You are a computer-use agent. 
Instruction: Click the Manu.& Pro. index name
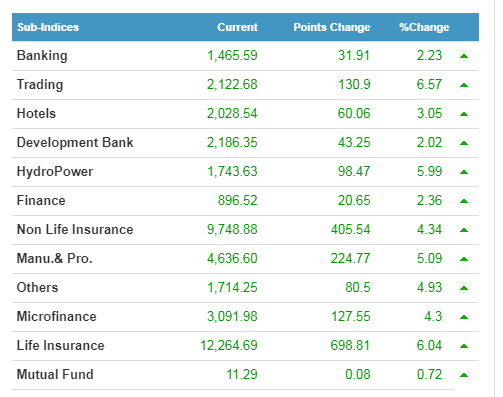54,258
